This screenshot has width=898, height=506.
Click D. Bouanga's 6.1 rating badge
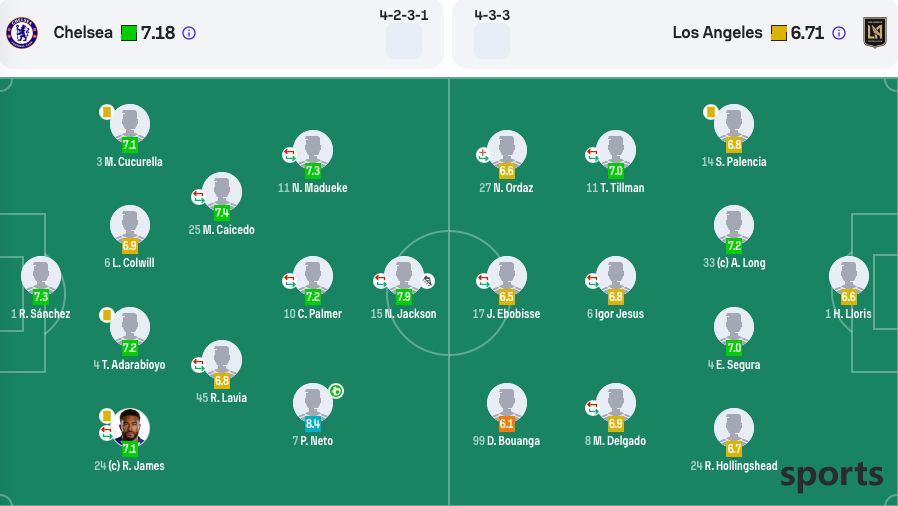[x=506, y=424]
